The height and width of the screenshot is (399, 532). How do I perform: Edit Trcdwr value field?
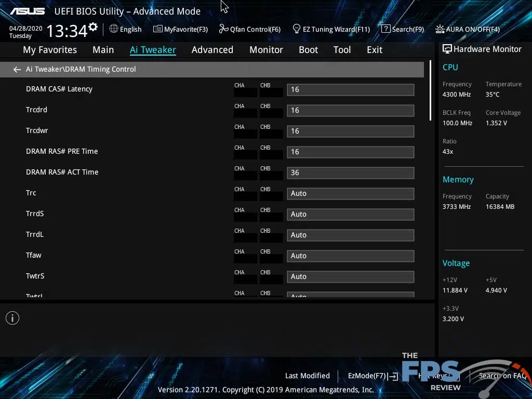click(351, 131)
